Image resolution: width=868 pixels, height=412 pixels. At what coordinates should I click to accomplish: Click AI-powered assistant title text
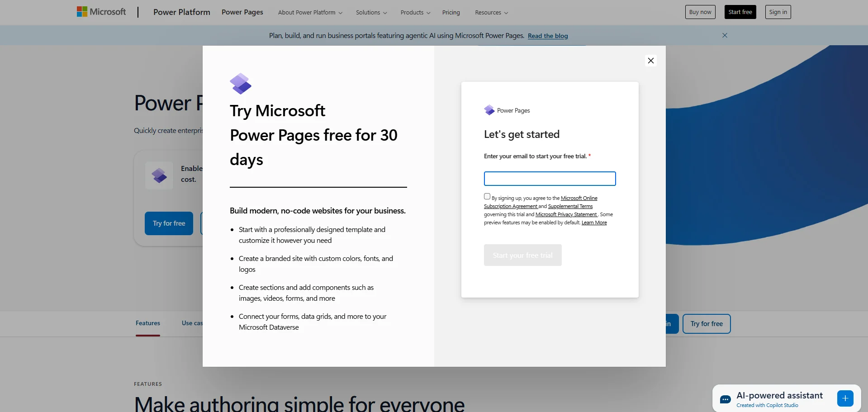(779, 395)
